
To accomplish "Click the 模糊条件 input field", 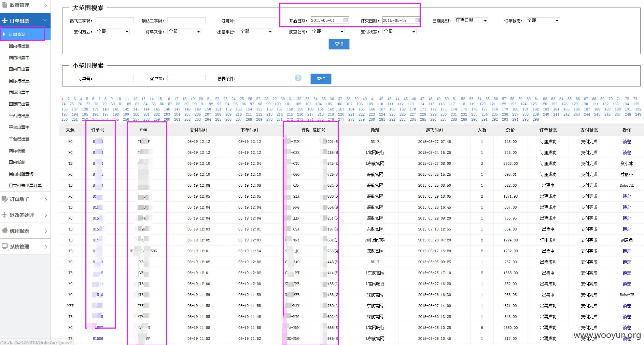I will pos(265,78).
